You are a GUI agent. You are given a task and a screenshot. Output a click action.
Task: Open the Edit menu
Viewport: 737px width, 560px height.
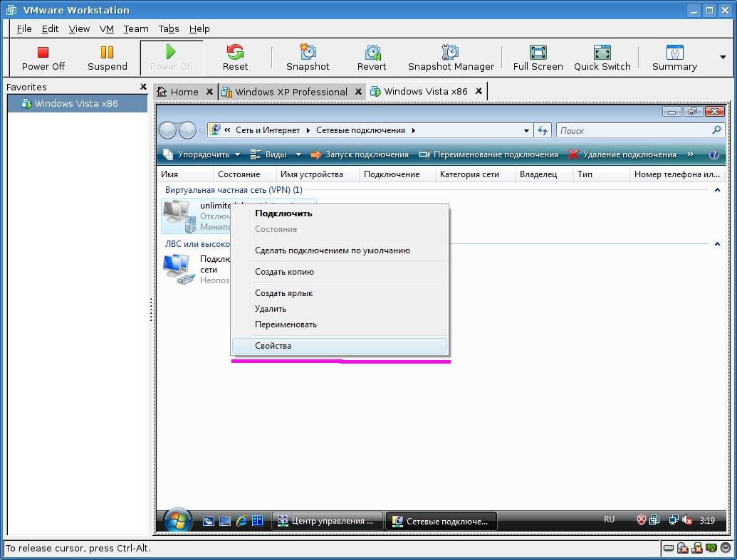coord(50,28)
